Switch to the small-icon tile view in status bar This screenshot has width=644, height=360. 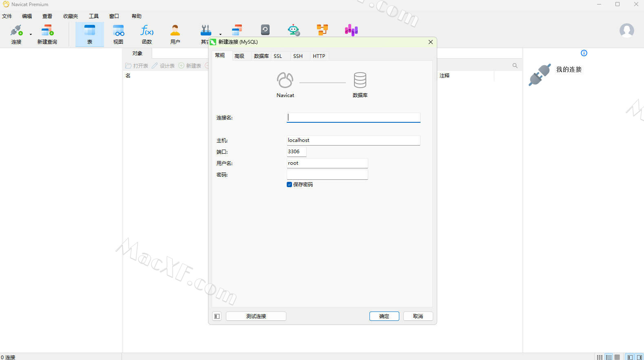pyautogui.click(x=600, y=357)
